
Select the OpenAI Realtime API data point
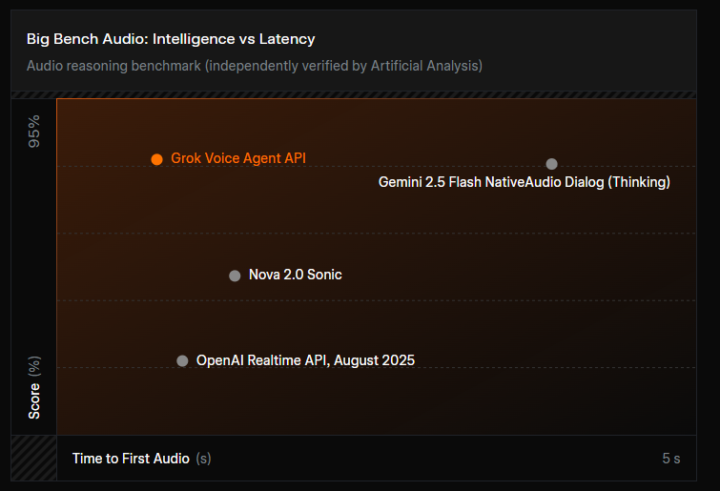[182, 361]
